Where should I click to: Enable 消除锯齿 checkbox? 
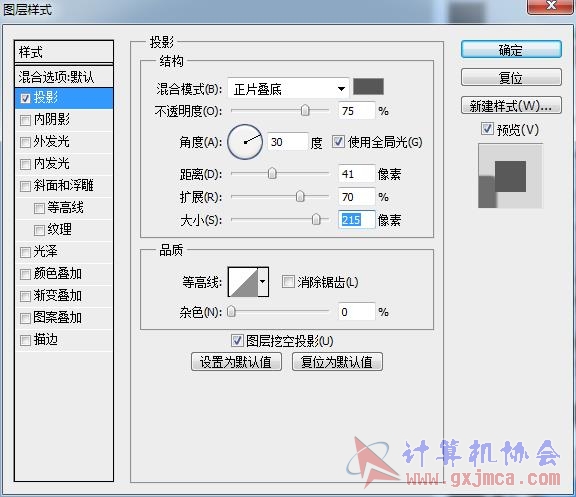(288, 282)
